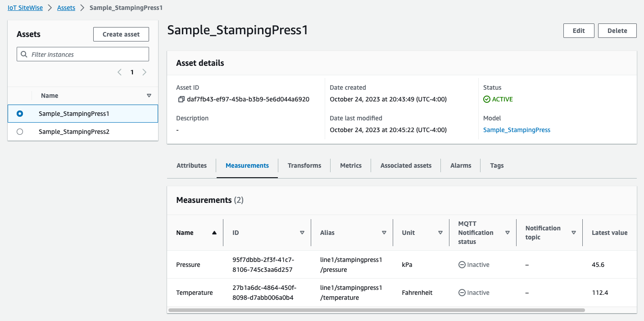Click Temperature row Inactive status icon
644x321 pixels.
click(462, 293)
